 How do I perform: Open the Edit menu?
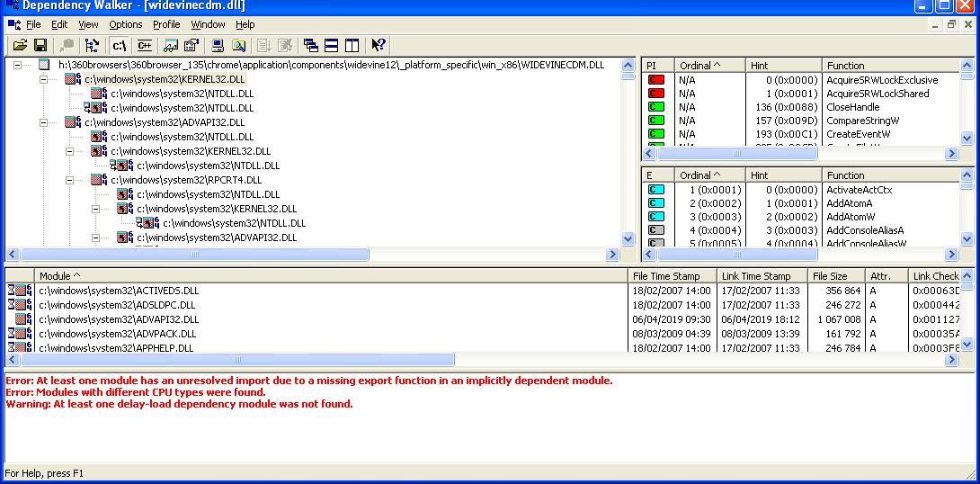59,24
